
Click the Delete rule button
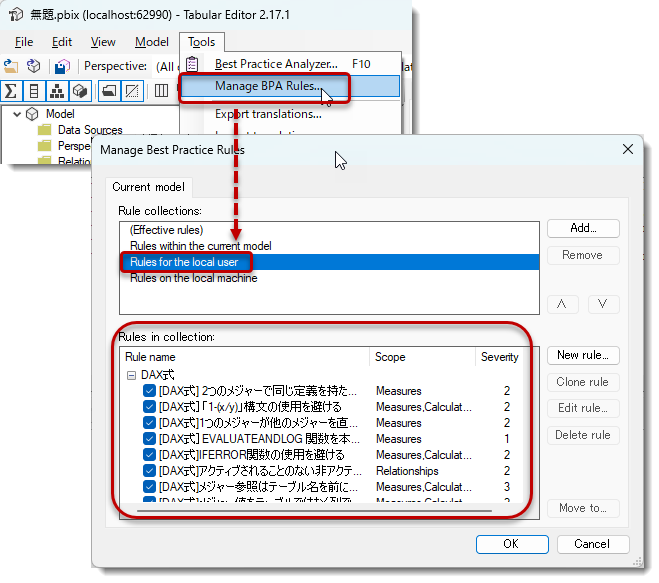[x=583, y=435]
